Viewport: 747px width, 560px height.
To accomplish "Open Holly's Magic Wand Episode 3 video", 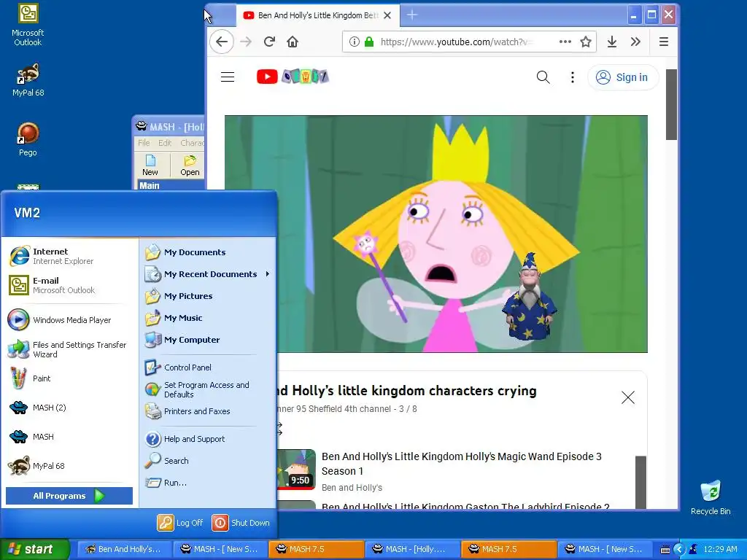I will click(461, 463).
